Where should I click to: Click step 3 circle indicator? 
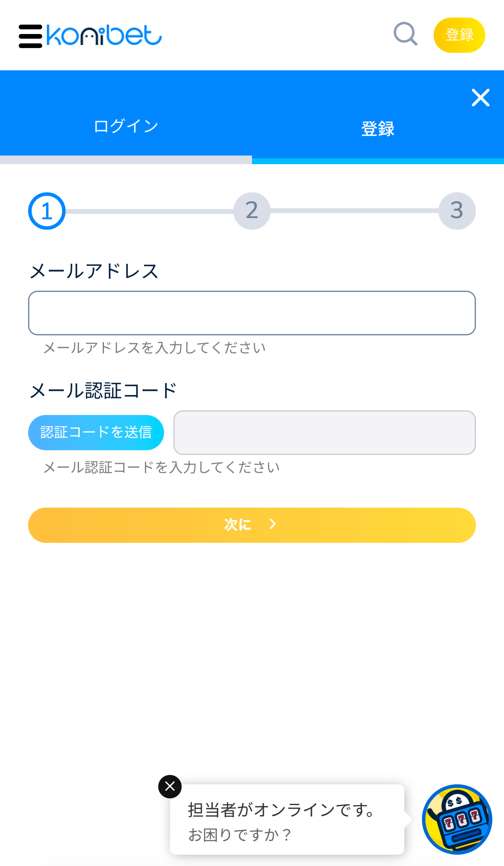pos(457,211)
